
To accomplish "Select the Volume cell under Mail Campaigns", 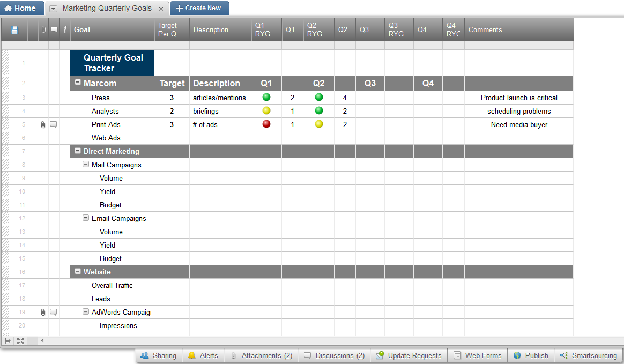I will click(x=112, y=178).
